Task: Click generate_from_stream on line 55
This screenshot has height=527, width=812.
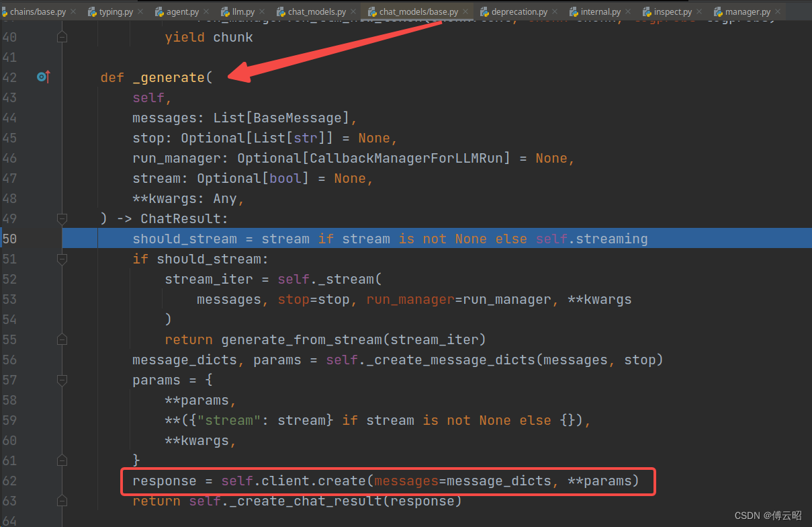Action: 302,339
